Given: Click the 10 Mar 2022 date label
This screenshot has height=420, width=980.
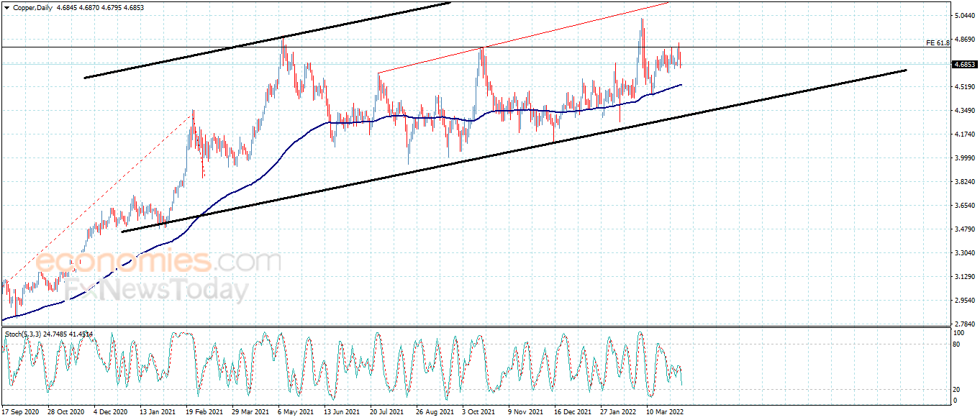Looking at the screenshot, I should [x=664, y=412].
